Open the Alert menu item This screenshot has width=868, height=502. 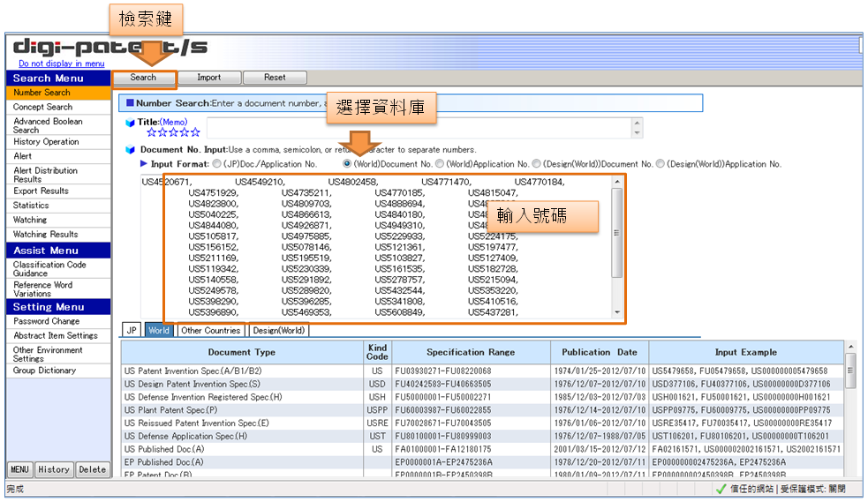coord(58,156)
